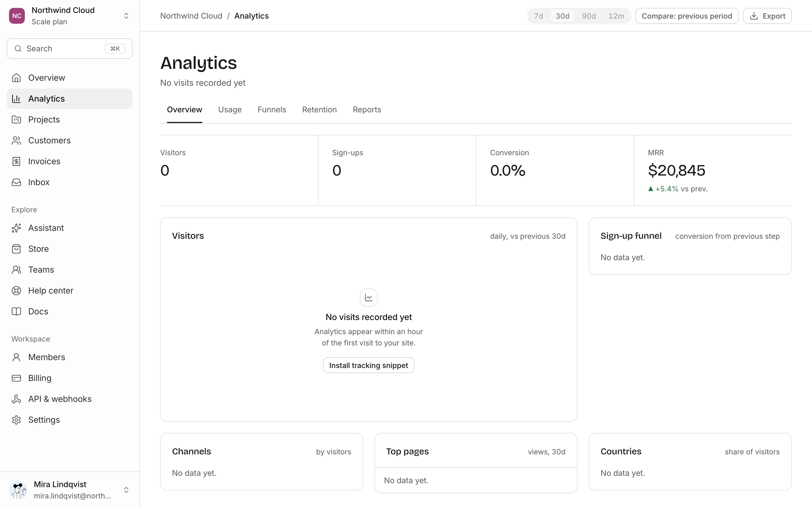
Task: Click the Help center lifebuoy icon
Action: (16, 290)
